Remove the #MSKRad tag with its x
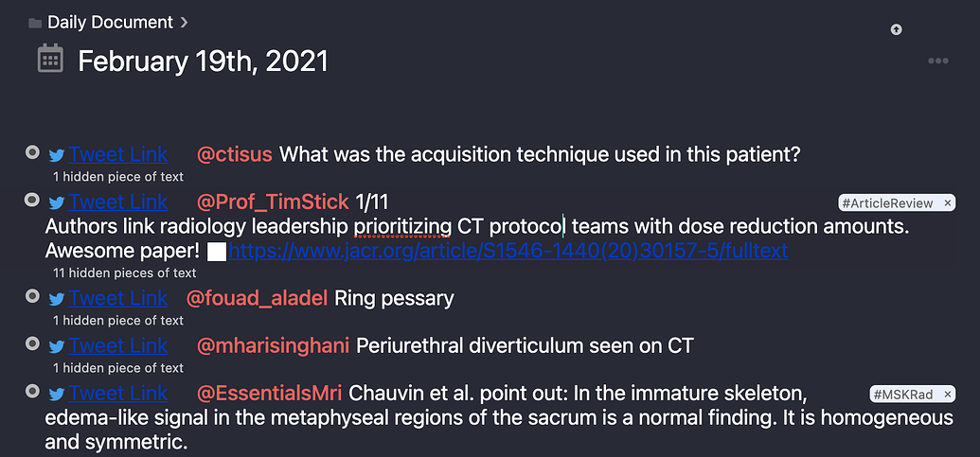 coord(948,394)
